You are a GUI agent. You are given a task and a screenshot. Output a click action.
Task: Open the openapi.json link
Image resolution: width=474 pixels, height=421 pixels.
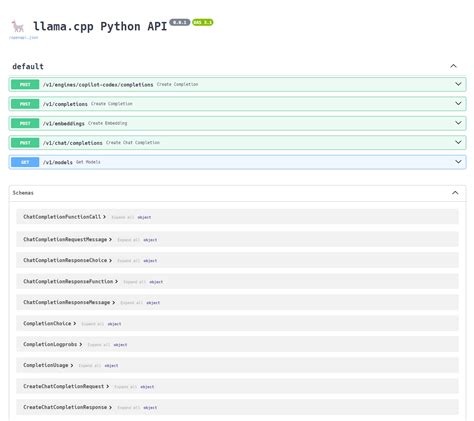tap(24, 37)
